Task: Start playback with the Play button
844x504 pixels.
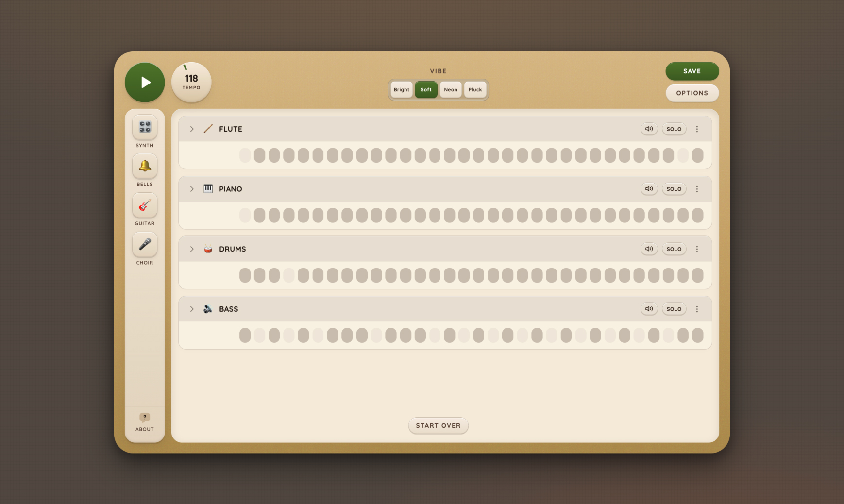Action: click(145, 83)
